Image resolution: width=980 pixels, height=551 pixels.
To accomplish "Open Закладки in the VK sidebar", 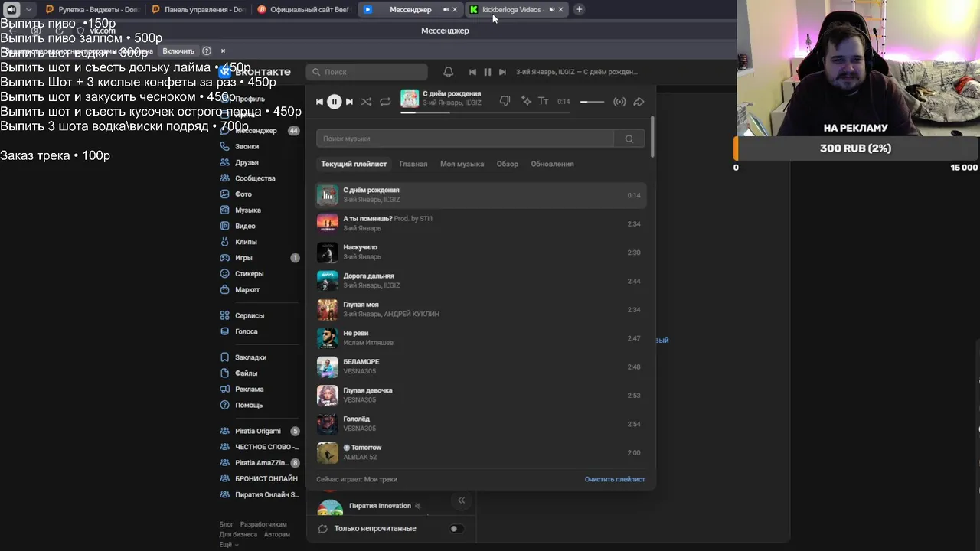I will [250, 357].
